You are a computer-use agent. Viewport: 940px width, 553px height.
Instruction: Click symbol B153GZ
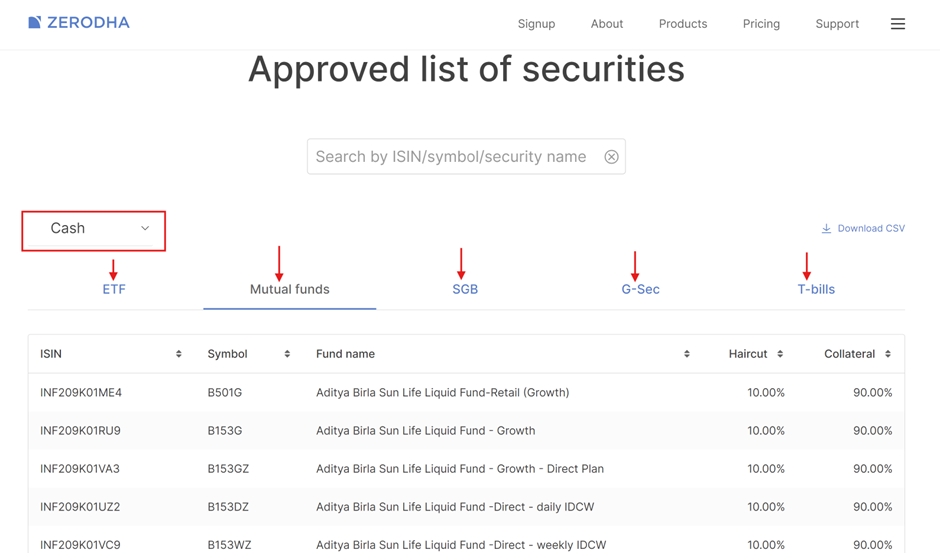pyautogui.click(x=228, y=469)
